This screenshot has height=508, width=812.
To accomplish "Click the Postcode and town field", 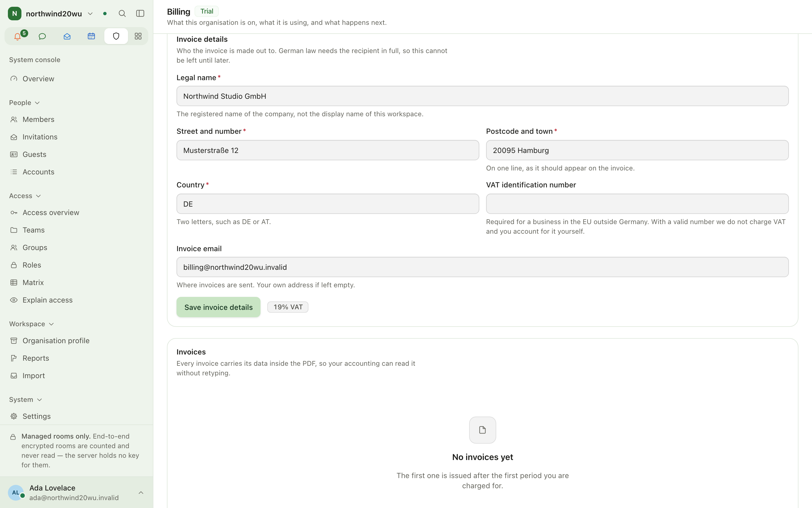I will (637, 150).
